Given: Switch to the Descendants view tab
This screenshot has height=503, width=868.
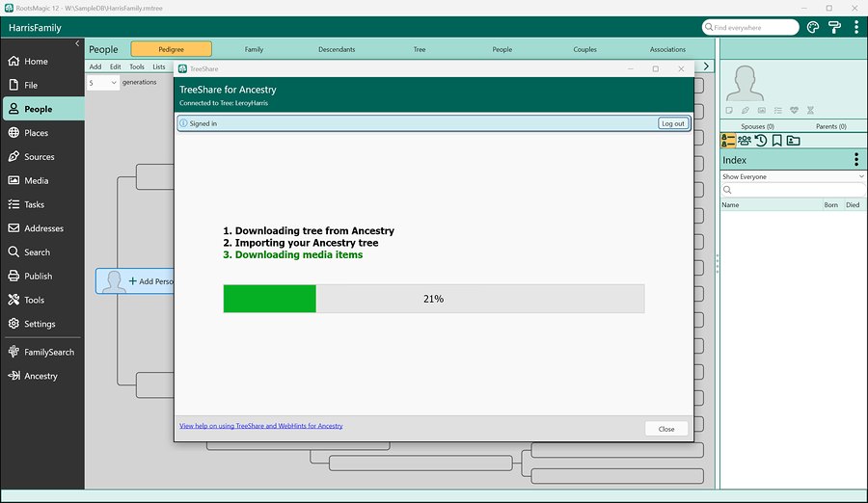Looking at the screenshot, I should pyautogui.click(x=337, y=49).
